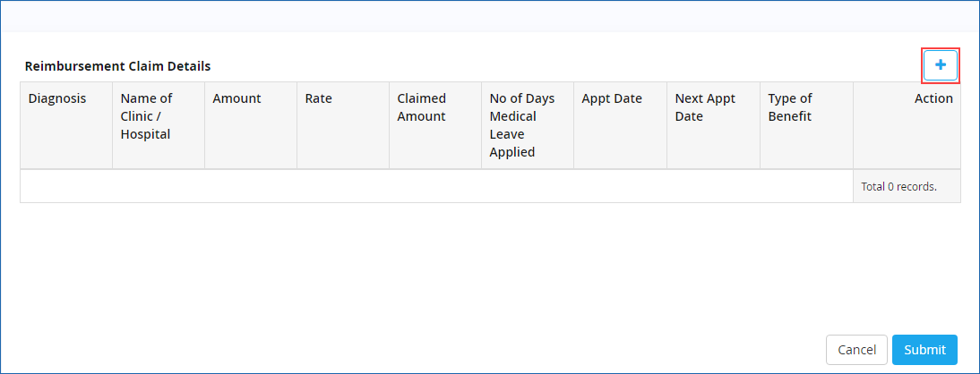Select the Diagnosis column header
980x374 pixels.
[66, 125]
